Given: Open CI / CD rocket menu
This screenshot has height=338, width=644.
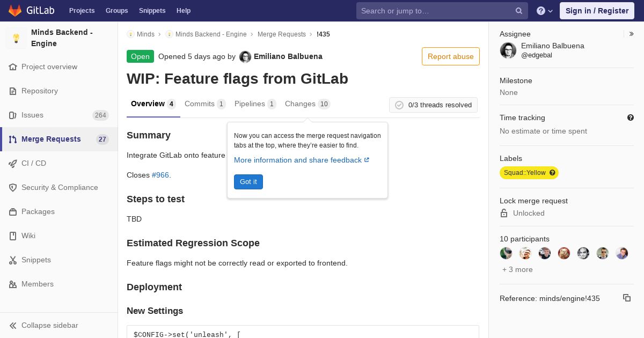Looking at the screenshot, I should click(33, 163).
